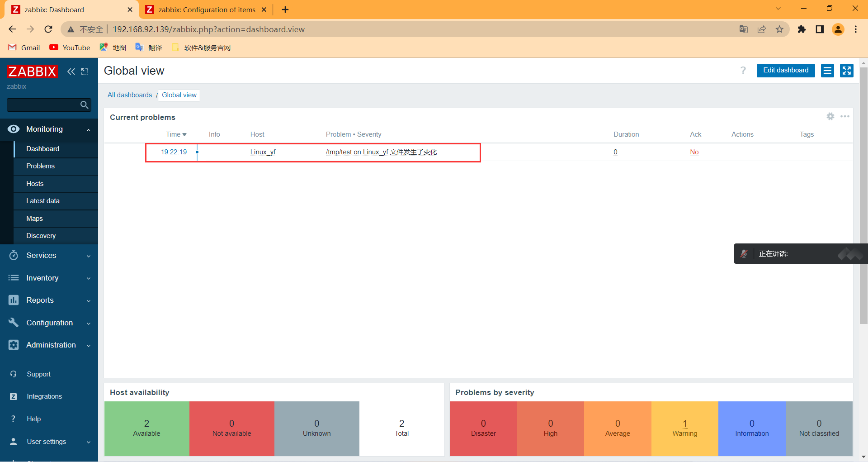Image resolution: width=868 pixels, height=462 pixels.
Task: Expand the Services menu section
Action: (89, 256)
